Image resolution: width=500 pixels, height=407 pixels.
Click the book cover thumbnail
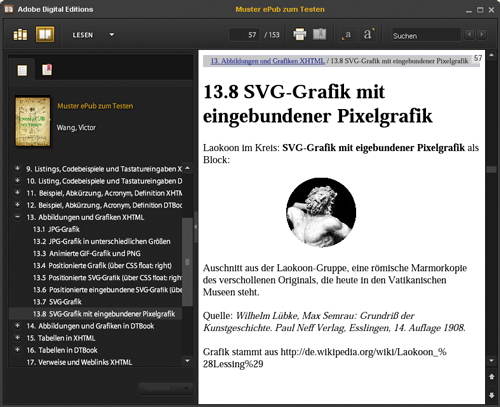33,121
